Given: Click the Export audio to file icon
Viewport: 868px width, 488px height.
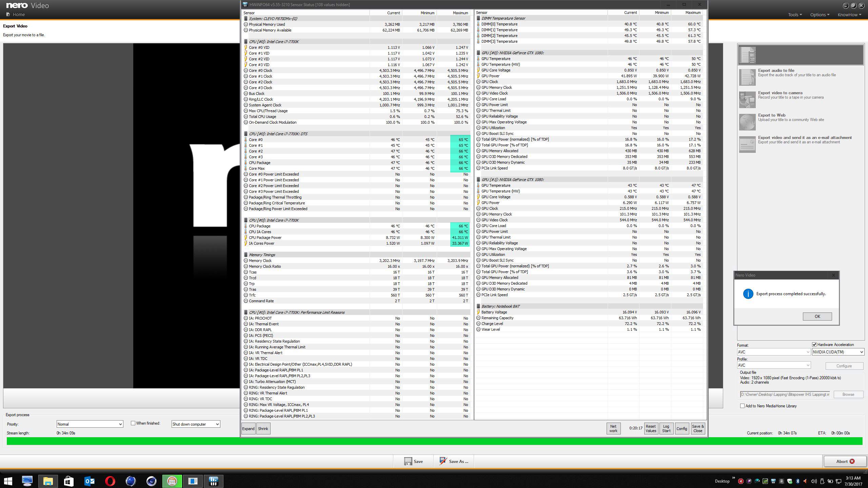Looking at the screenshot, I should tap(747, 77).
